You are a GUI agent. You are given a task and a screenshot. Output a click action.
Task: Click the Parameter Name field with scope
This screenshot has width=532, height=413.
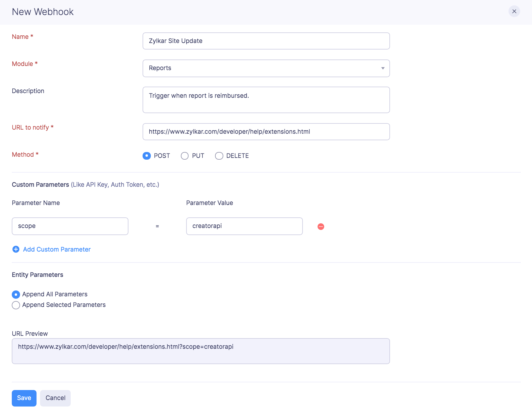point(70,226)
